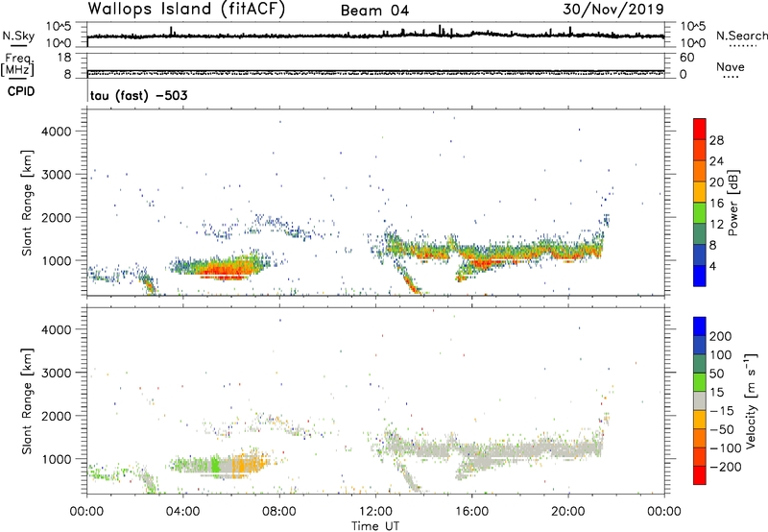Pick the yellow 16–20 dB Power swatch
The image size is (768, 532).
point(700,191)
